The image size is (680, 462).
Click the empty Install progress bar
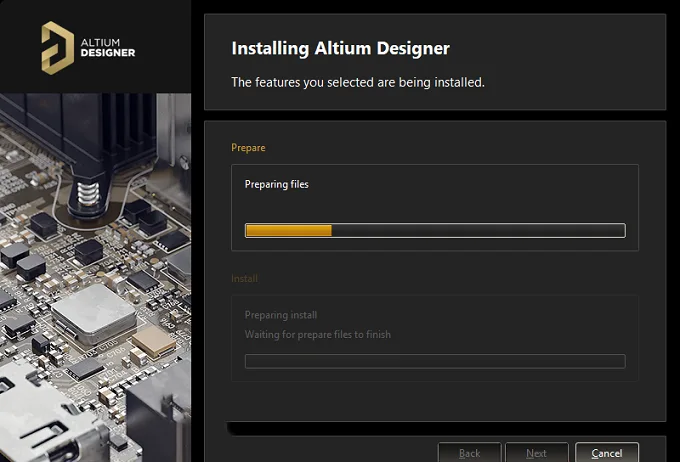[x=435, y=361]
